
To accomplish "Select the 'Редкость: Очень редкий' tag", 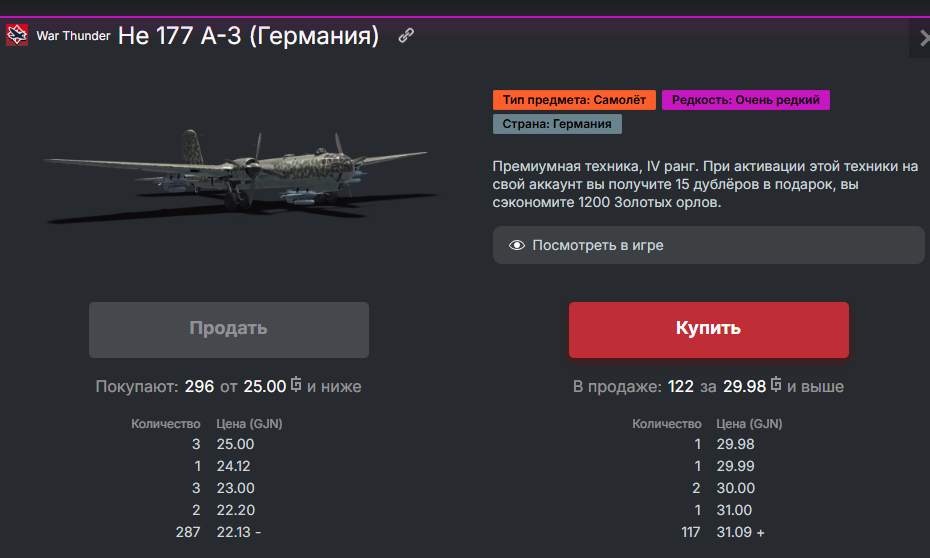I will coord(746,100).
